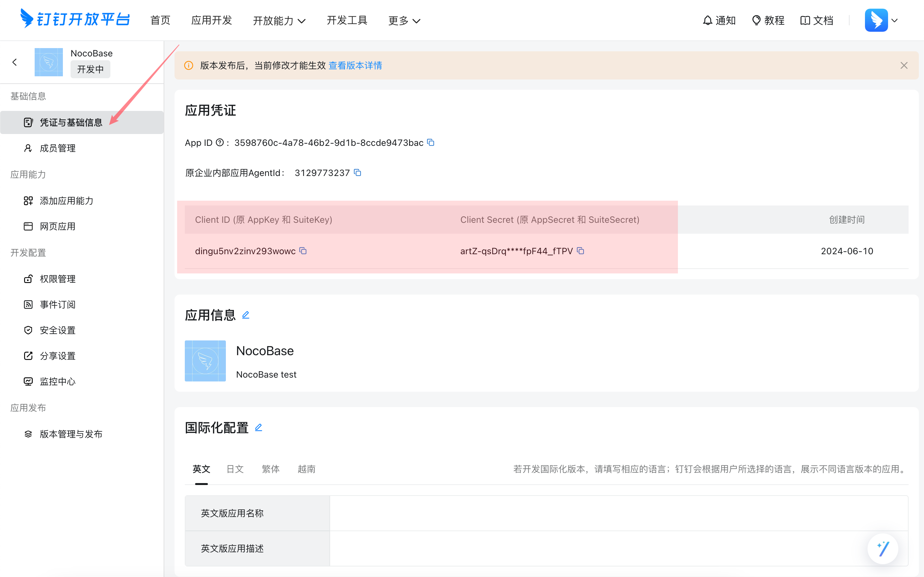Image resolution: width=924 pixels, height=577 pixels.
Task: Open the 通知 notifications bell
Action: (719, 20)
